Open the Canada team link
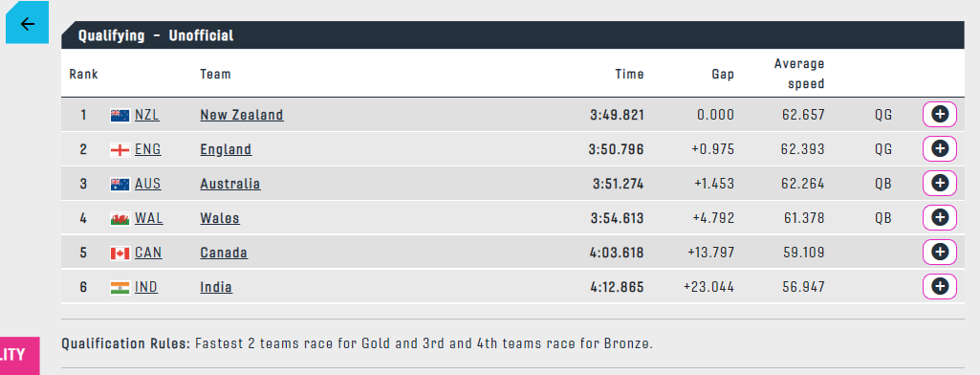 click(224, 253)
